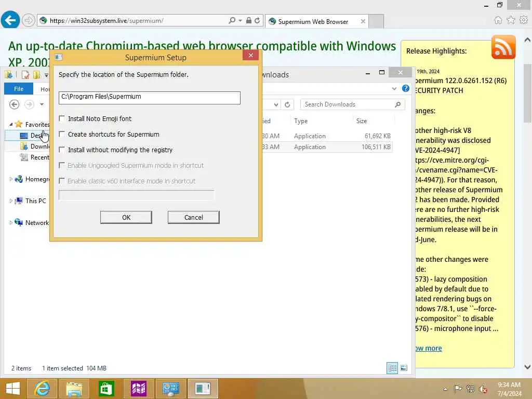Check Install Noto Emoji font

62,118
